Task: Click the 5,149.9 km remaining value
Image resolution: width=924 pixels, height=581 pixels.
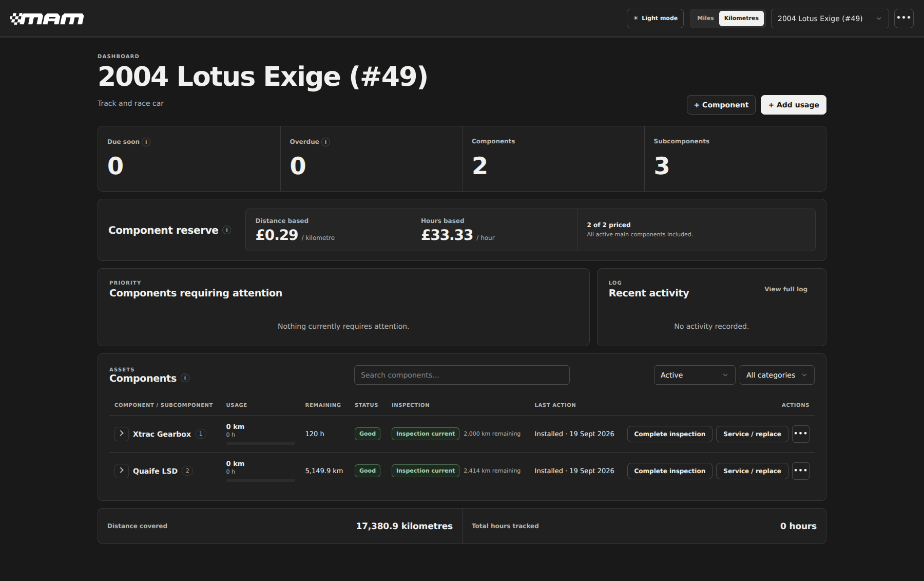Action: 324,471
